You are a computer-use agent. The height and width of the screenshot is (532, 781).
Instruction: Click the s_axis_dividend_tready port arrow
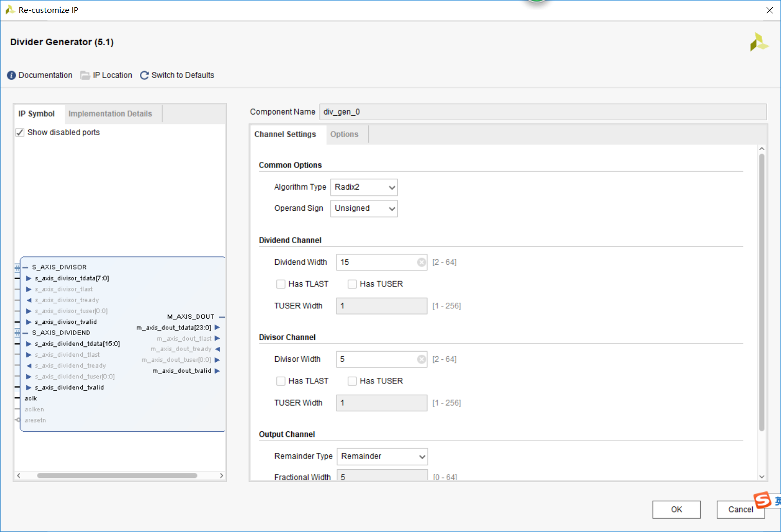29,365
